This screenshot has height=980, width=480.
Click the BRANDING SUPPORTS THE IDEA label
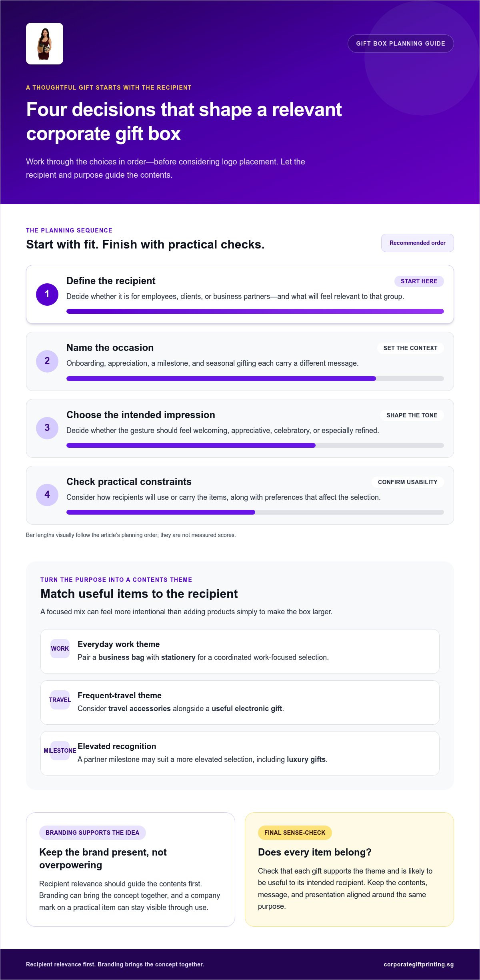click(92, 833)
